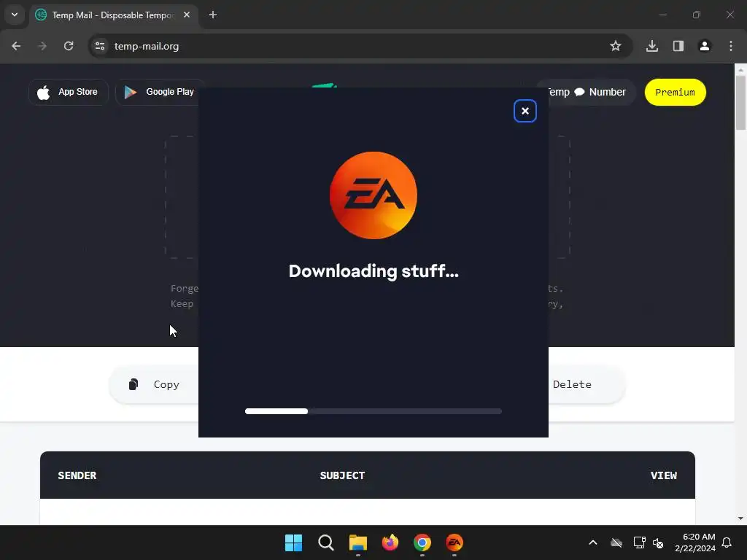Click Copy email button
Image resolution: width=747 pixels, height=560 pixels.
tap(155, 384)
